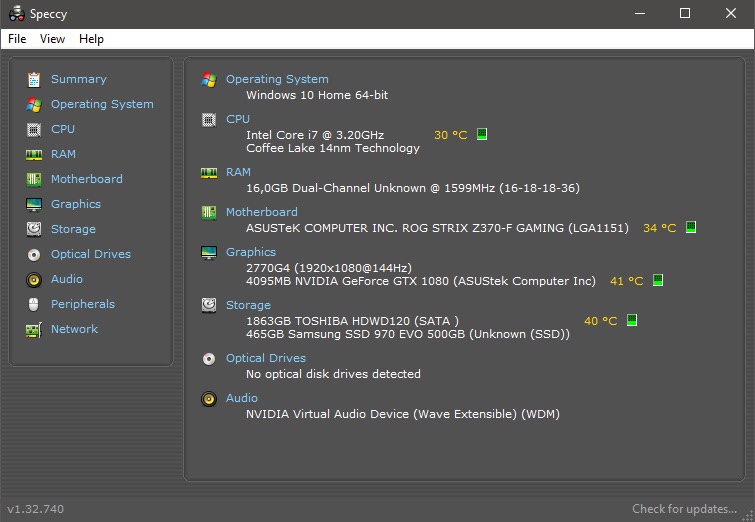
Task: Click the Motherboard icon in sidebar
Action: [x=34, y=179]
